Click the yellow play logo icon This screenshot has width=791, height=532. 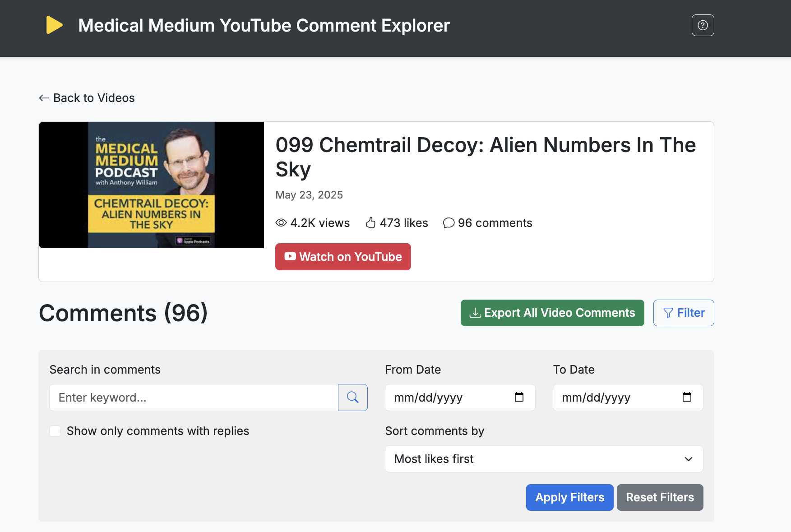[x=54, y=25]
